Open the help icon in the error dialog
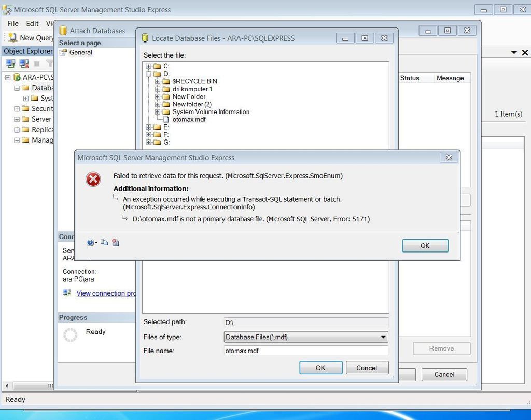This screenshot has height=420, width=531. tap(90, 243)
